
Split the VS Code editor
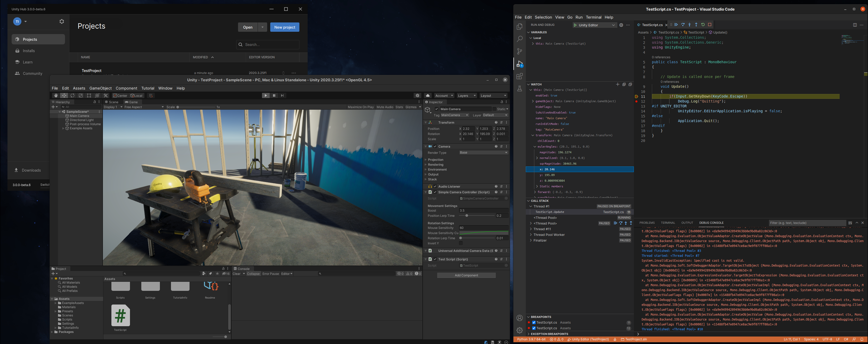(x=855, y=25)
